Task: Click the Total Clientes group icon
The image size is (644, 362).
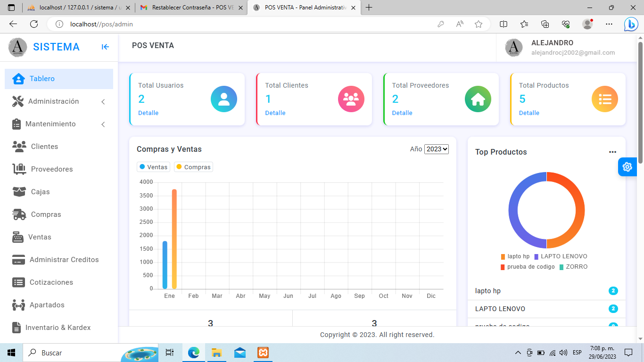Action: click(351, 99)
